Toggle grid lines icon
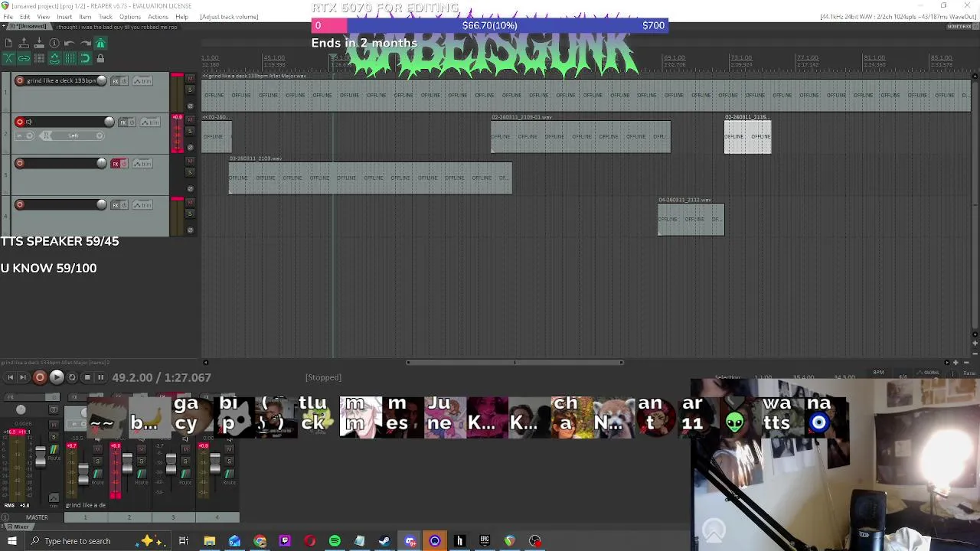The image size is (980, 551). 70,58
